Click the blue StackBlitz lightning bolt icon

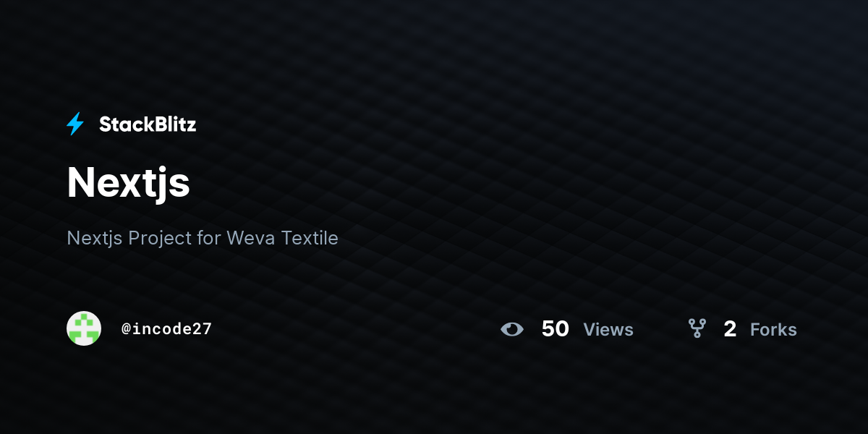(x=75, y=124)
